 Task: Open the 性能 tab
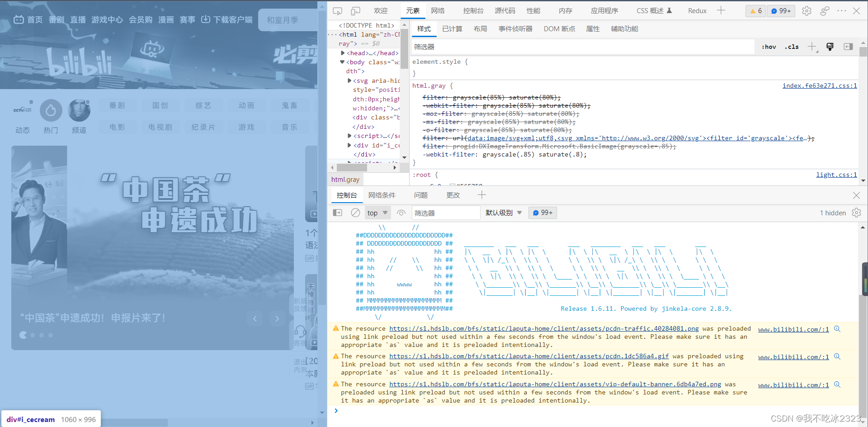(533, 11)
